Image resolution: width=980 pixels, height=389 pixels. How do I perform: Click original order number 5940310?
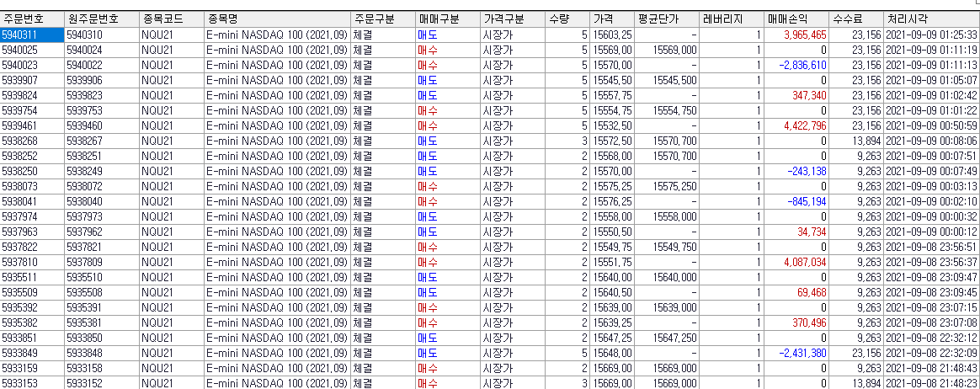coord(102,35)
